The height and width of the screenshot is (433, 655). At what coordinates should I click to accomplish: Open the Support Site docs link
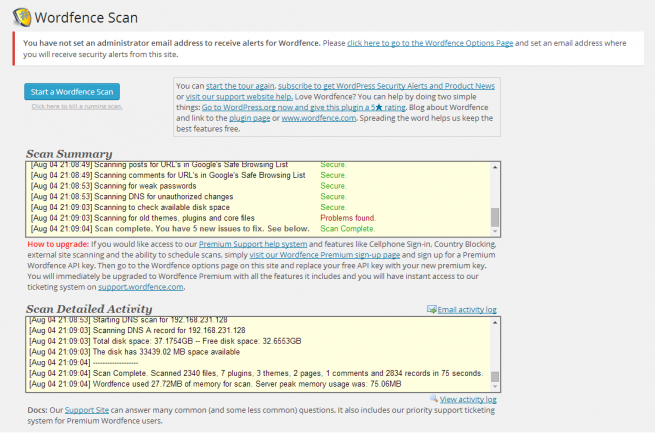(x=87, y=410)
